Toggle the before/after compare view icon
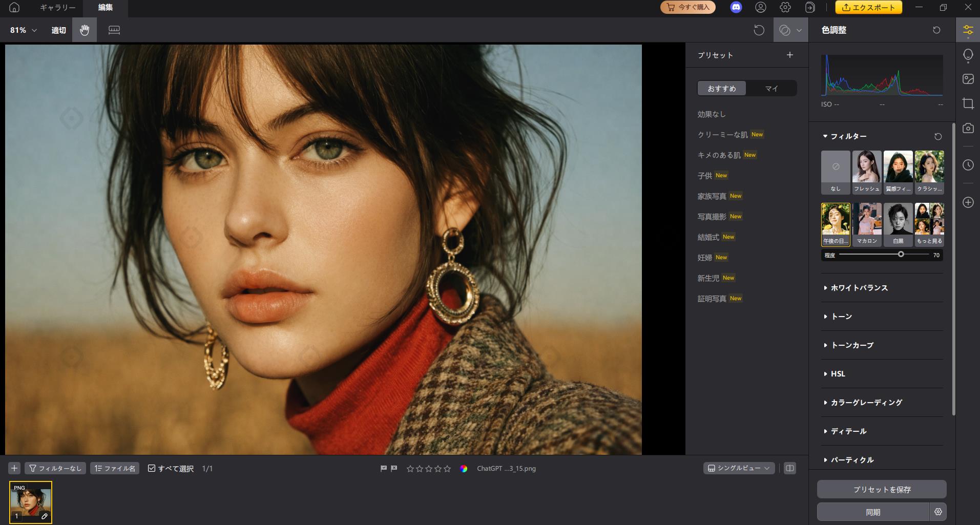This screenshot has height=525, width=980. click(x=789, y=468)
